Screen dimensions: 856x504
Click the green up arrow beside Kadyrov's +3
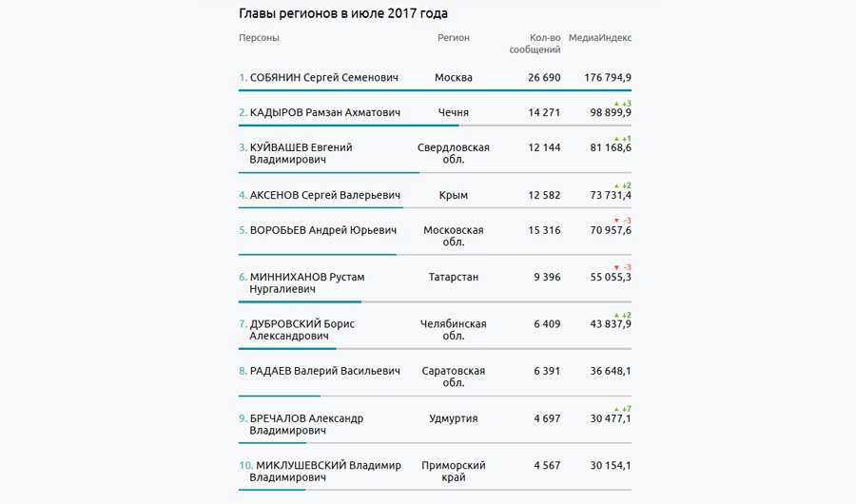[x=616, y=103]
